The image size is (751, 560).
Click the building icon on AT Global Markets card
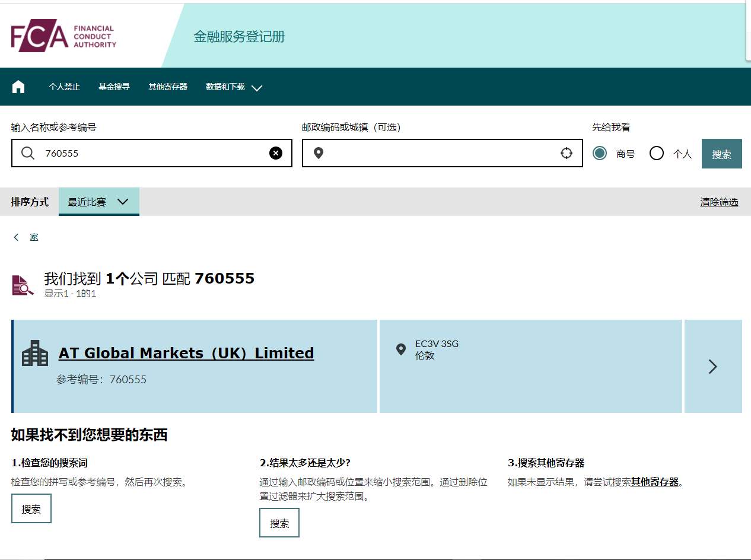click(x=35, y=354)
